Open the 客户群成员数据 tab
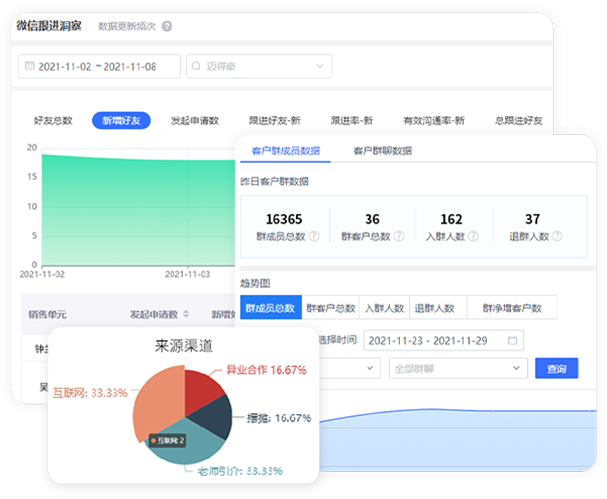The width and height of the screenshot is (607, 499). pos(286,151)
